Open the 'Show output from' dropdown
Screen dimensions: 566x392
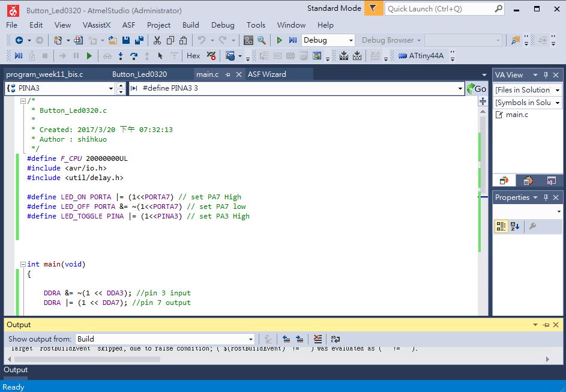251,339
